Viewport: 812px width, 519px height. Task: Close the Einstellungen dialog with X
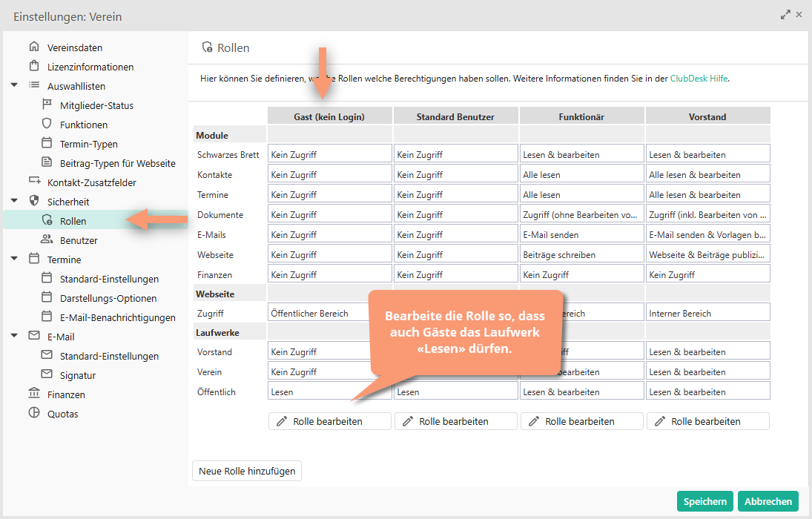[x=799, y=15]
